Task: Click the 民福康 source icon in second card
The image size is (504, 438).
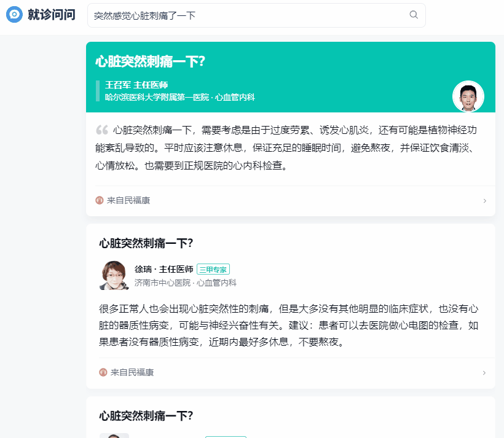Action: (103, 372)
